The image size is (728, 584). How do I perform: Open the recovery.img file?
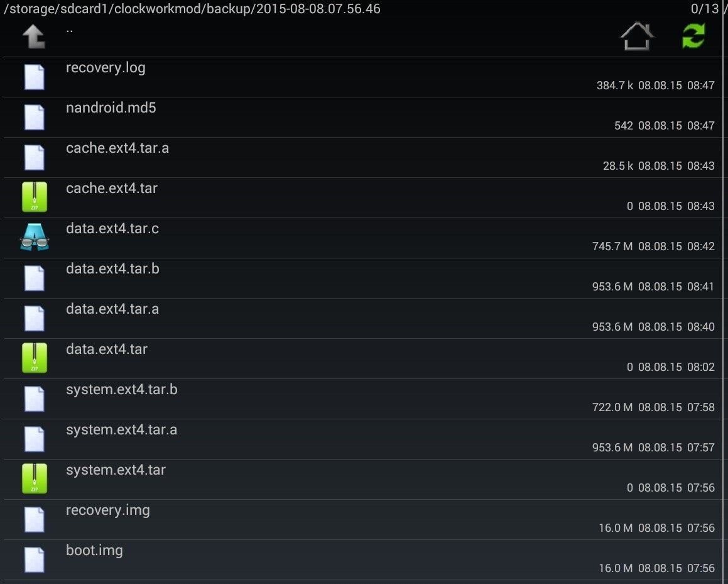[x=362, y=519]
